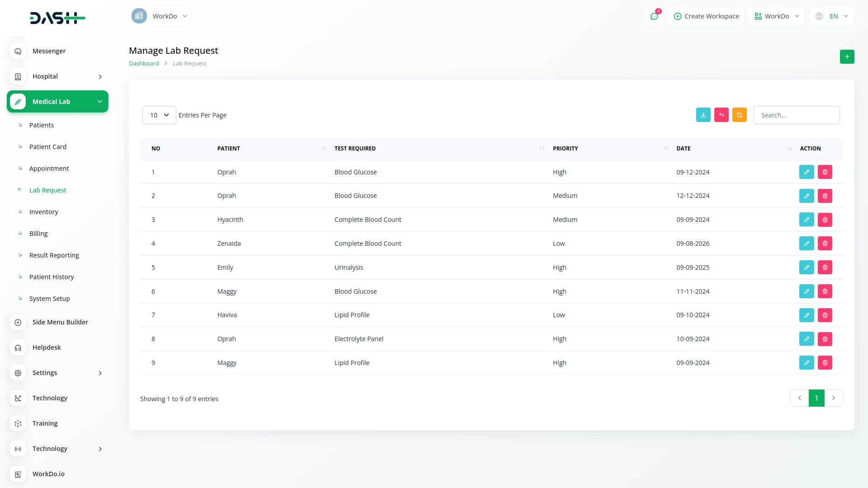Edit row 9 Maggy Lipid Profile request
Viewport: 868px width, 488px height.
(x=806, y=363)
